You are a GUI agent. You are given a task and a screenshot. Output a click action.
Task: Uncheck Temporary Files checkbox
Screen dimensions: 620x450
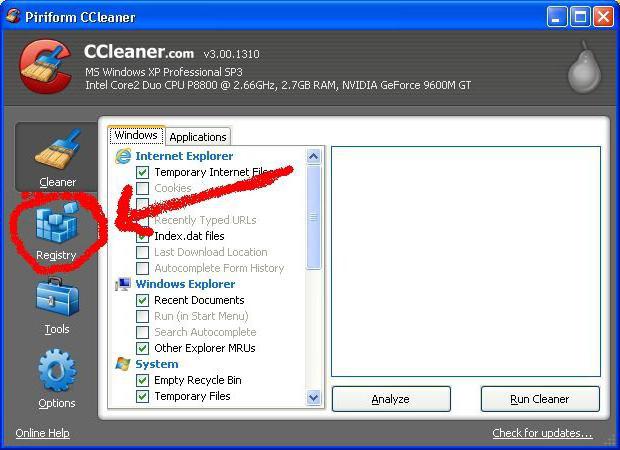[x=142, y=396]
